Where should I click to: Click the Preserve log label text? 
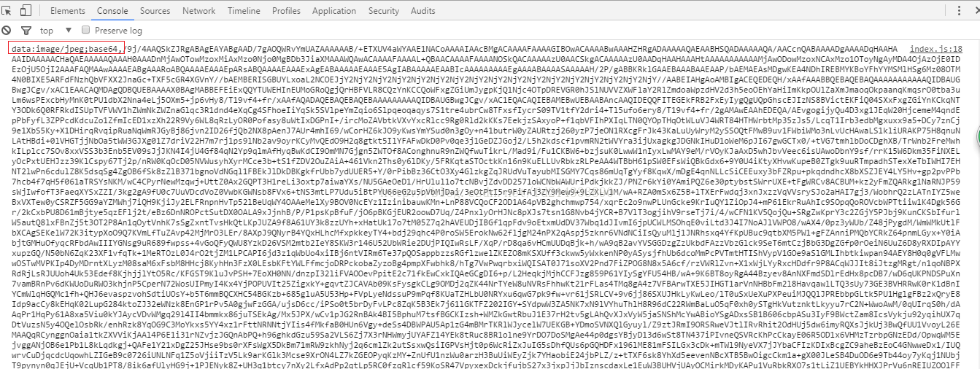coord(118,31)
